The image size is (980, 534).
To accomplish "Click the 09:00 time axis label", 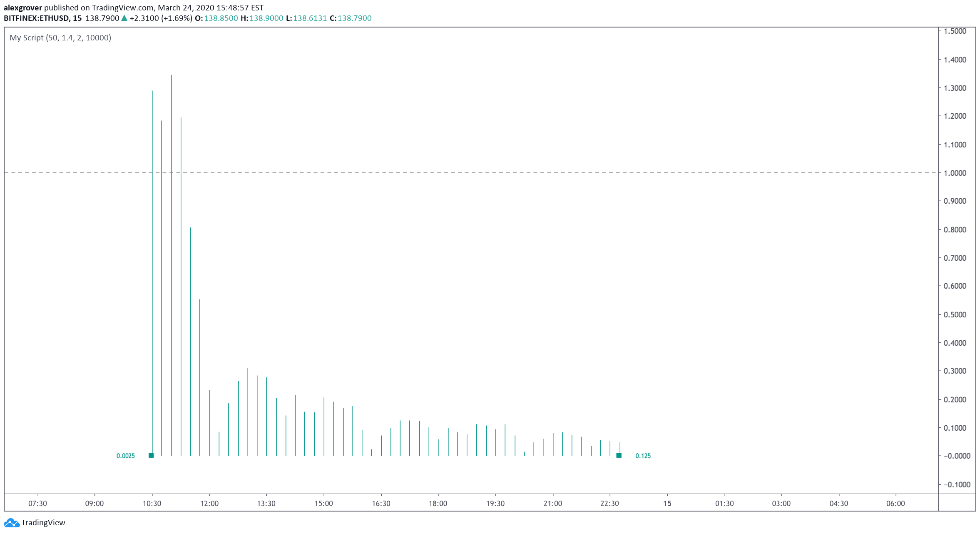I will click(x=95, y=504).
